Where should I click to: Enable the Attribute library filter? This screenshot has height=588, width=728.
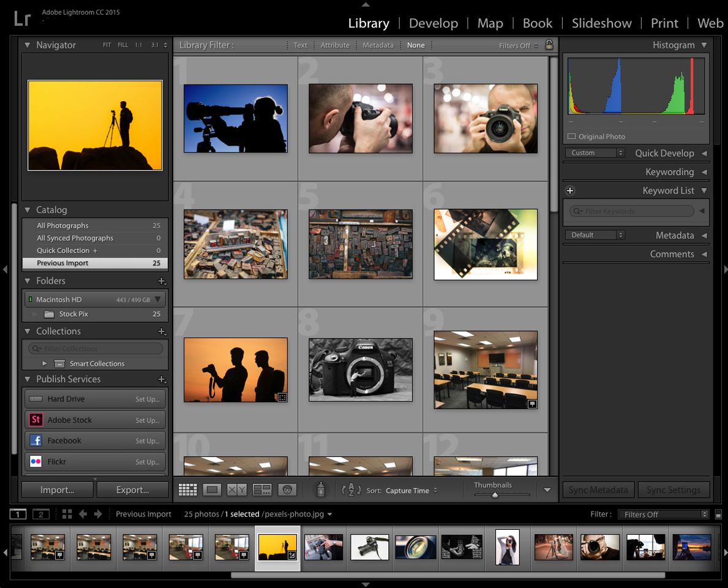tap(335, 45)
